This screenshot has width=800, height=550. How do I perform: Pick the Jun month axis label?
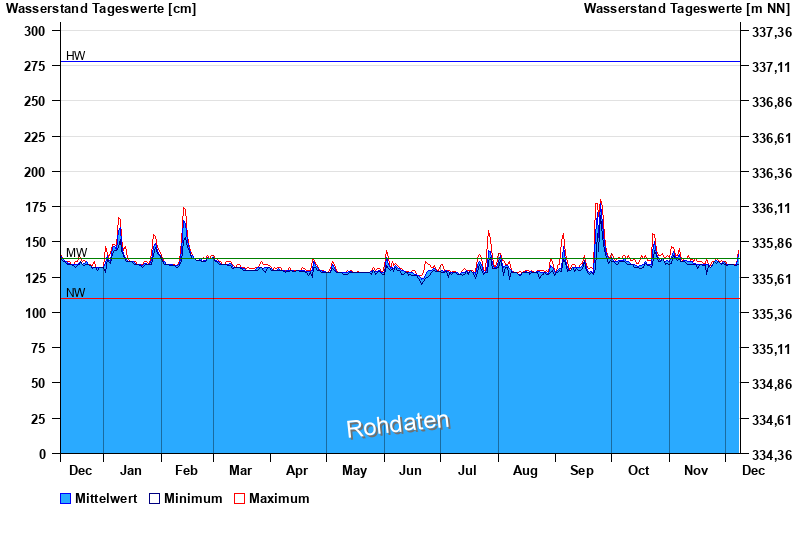pyautogui.click(x=410, y=470)
